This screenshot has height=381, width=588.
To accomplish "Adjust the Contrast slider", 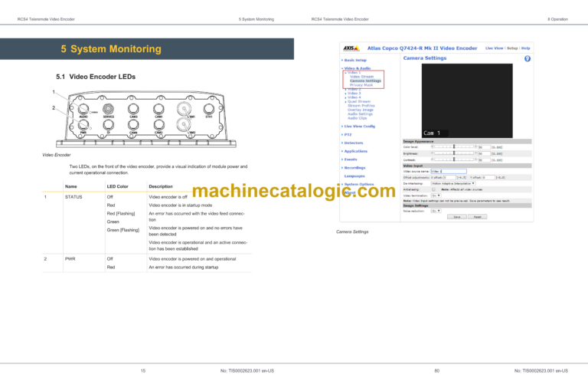I will [x=454, y=159].
